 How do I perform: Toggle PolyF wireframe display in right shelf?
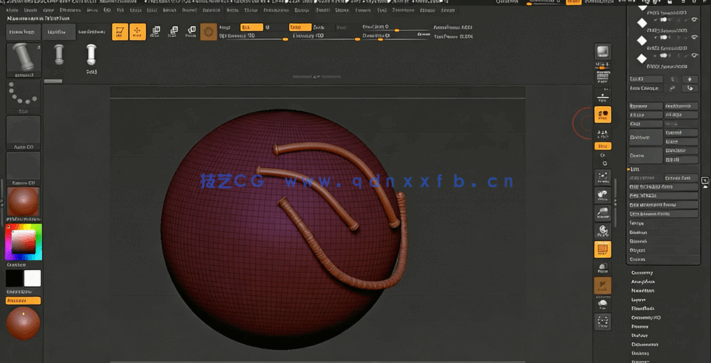603,249
